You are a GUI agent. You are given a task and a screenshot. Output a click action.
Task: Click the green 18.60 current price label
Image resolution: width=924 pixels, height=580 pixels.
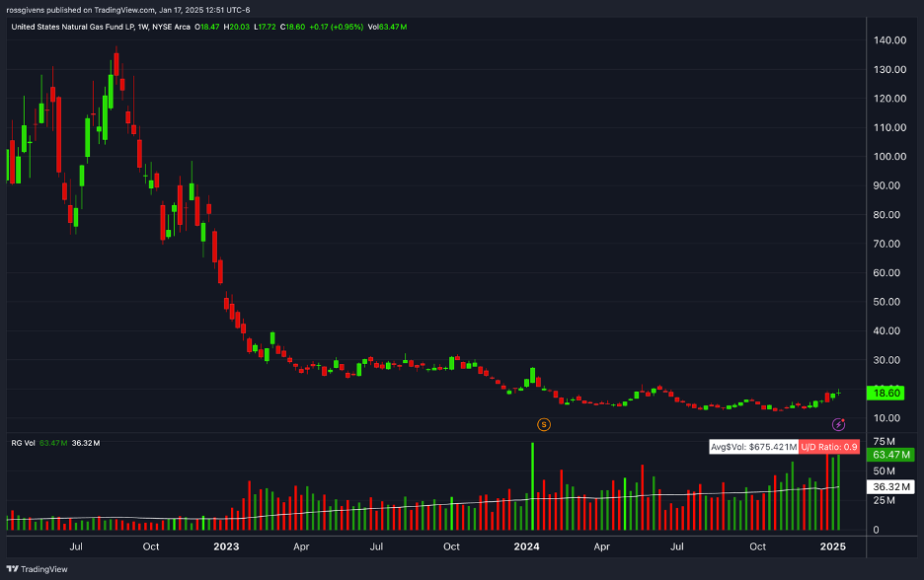885,393
